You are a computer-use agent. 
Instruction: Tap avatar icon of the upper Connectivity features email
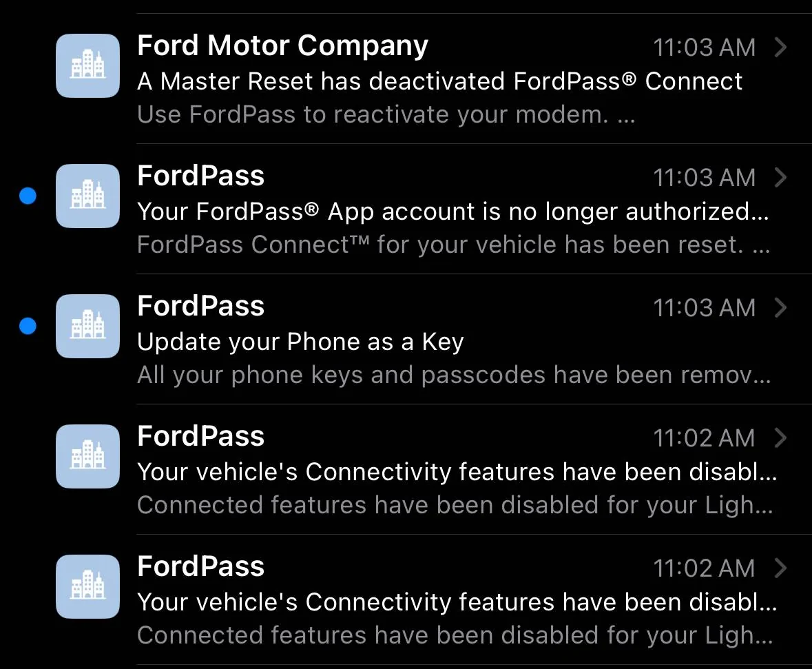(x=87, y=457)
